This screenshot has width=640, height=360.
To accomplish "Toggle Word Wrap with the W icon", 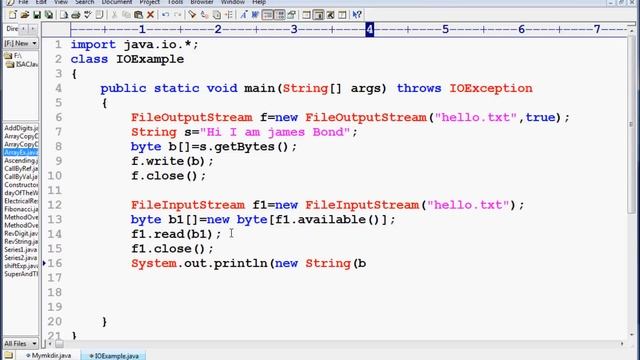I will coord(256,15).
